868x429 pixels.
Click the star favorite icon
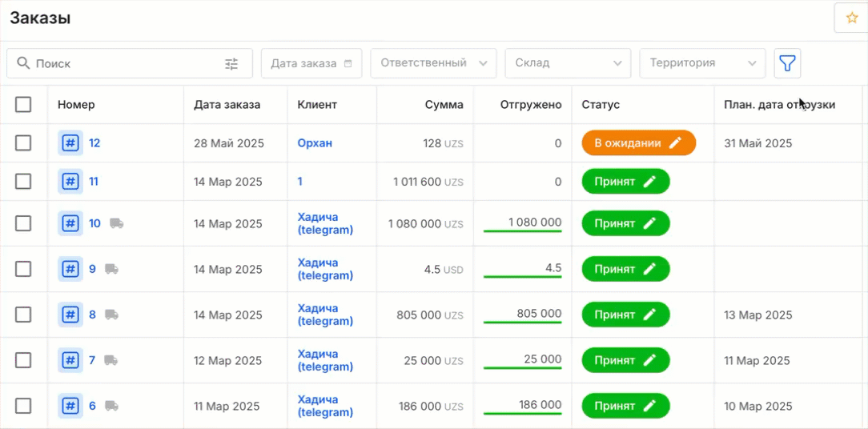(x=851, y=18)
